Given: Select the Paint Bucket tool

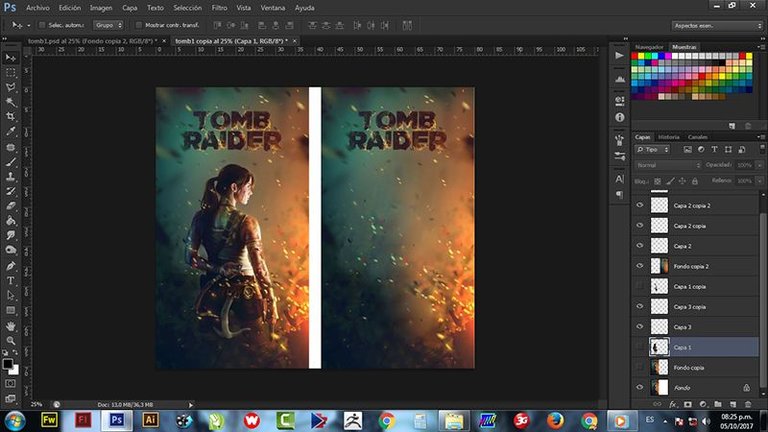Looking at the screenshot, I should [x=10, y=220].
